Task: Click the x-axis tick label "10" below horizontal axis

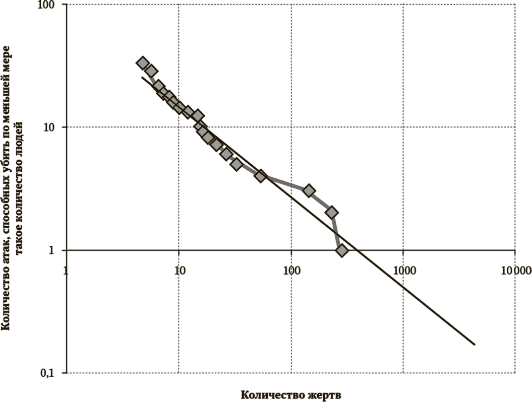Action: coord(180,270)
